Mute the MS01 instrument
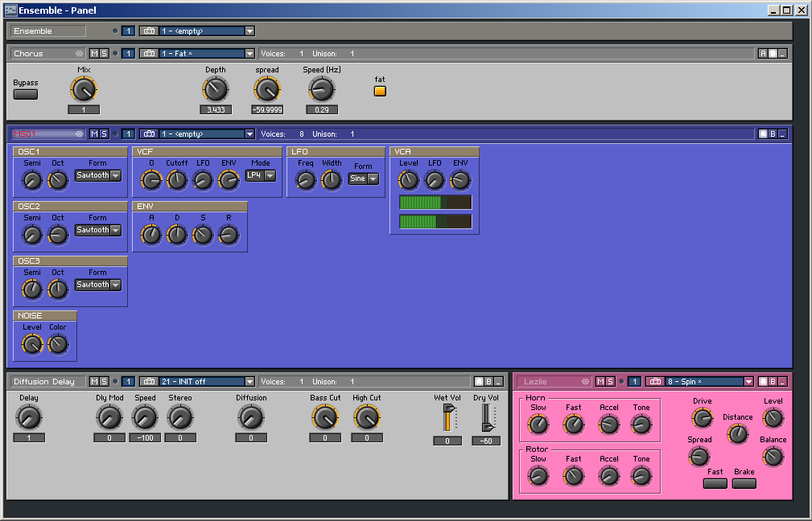812x521 pixels. coord(94,134)
